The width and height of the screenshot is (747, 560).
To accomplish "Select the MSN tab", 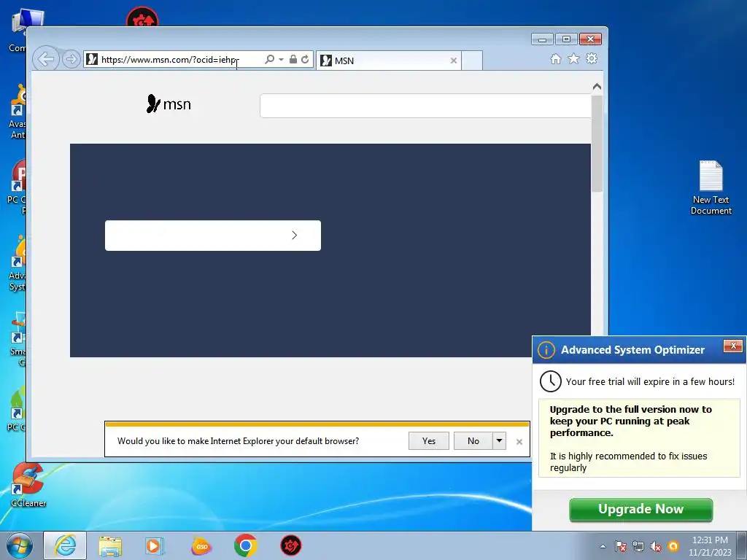I will [388, 61].
